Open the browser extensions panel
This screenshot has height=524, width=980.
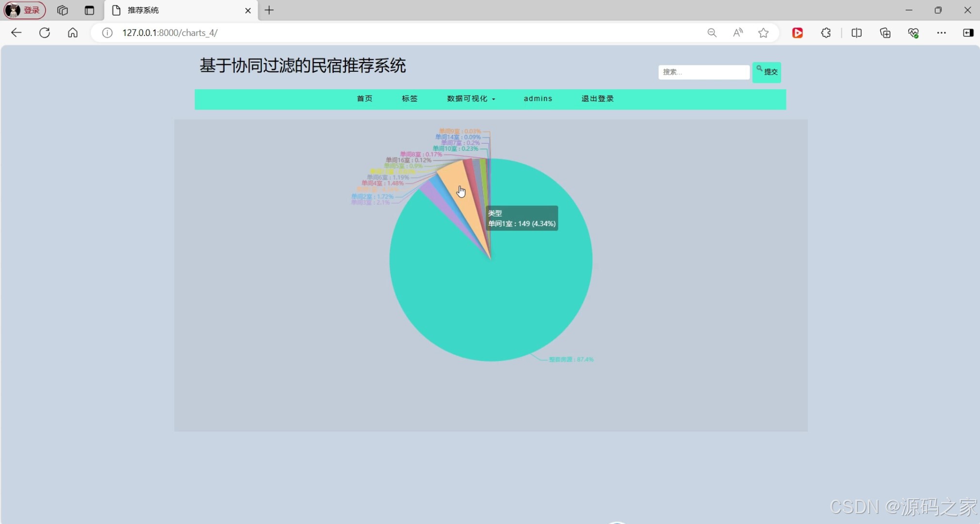[825, 33]
